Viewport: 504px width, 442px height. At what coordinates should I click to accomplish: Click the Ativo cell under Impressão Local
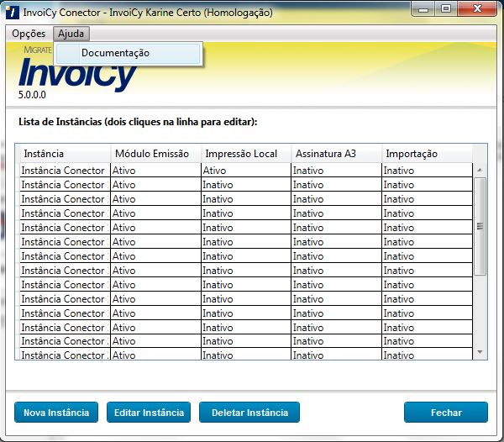245,171
